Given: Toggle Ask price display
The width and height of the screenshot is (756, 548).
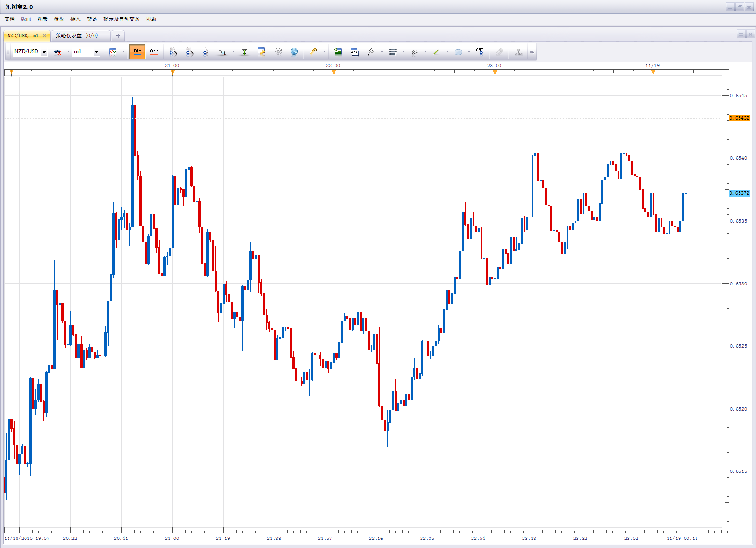Looking at the screenshot, I should [x=154, y=51].
